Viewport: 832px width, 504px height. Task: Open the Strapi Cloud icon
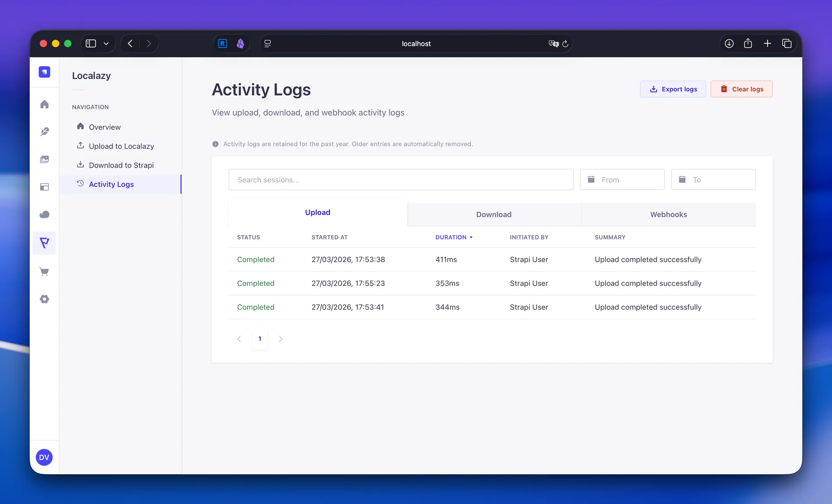44,215
